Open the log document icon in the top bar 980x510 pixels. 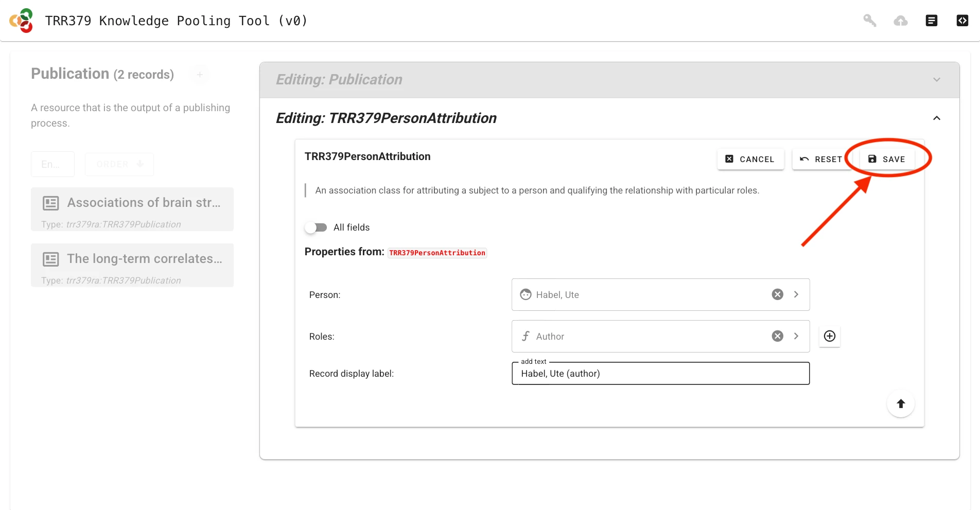(x=932, y=21)
